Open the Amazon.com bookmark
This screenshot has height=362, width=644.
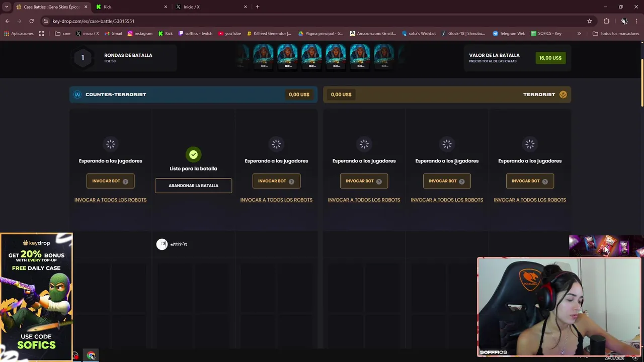(x=373, y=34)
